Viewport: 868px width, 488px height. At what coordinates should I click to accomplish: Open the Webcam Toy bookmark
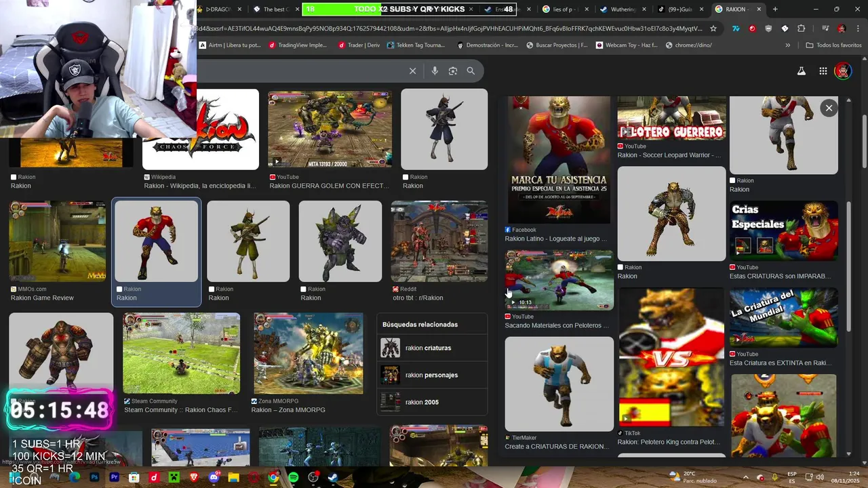tap(627, 45)
